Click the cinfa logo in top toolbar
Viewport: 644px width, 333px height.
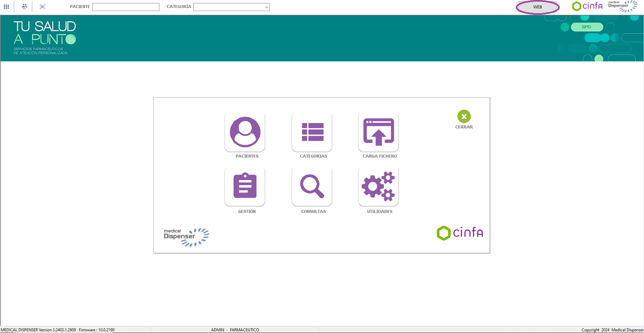tap(587, 6)
